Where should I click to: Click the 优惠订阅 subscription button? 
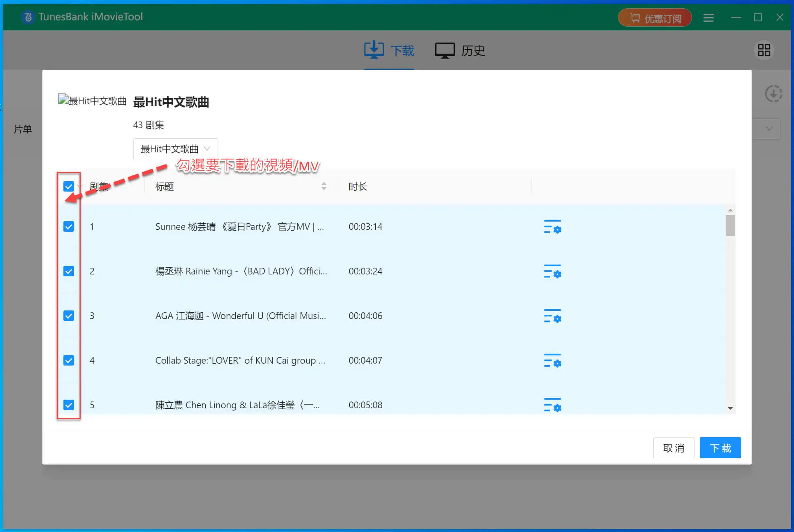(x=655, y=18)
